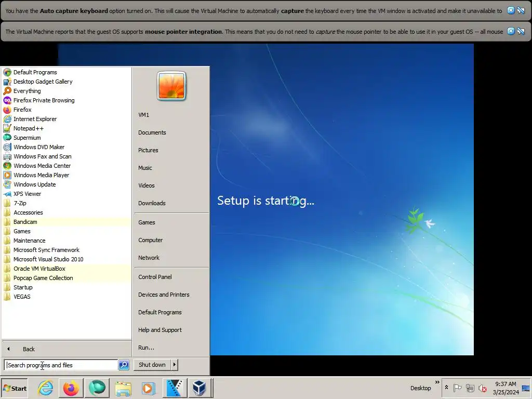
Task: Click the search magnifier button
Action: [124, 365]
